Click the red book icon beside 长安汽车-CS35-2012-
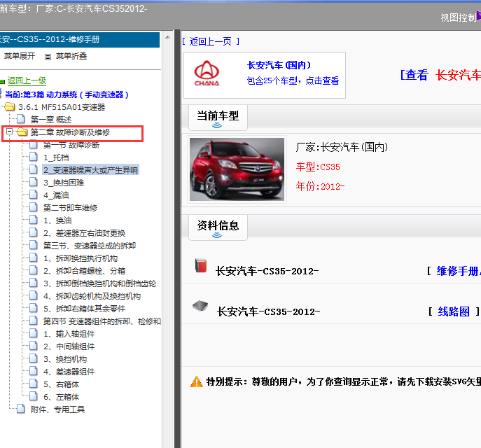The width and height of the screenshot is (481, 448). click(201, 265)
